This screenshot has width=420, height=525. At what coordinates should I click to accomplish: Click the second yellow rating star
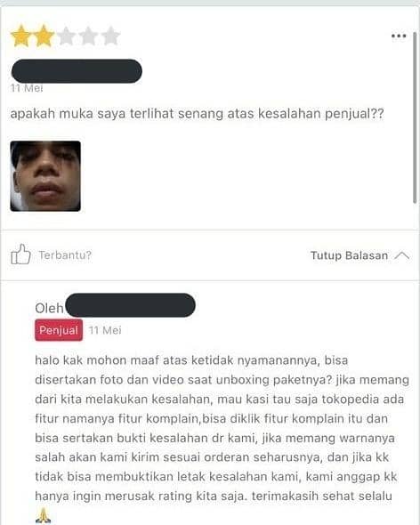[44, 36]
